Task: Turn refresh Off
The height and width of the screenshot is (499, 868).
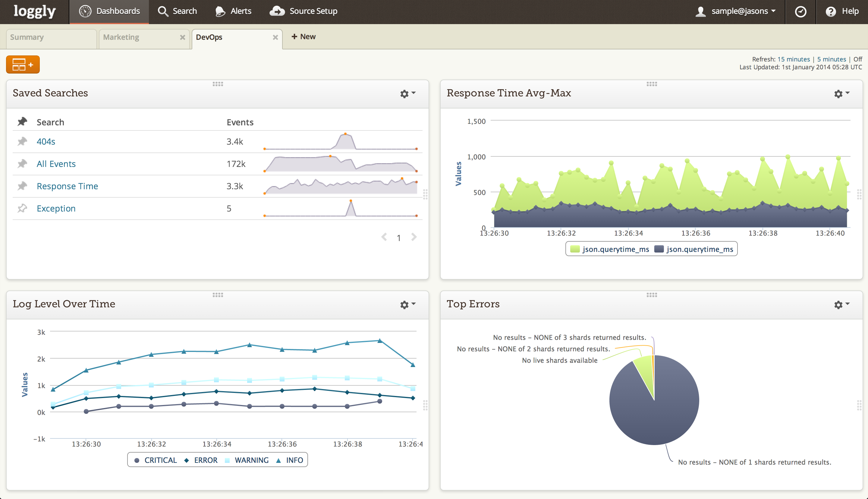Action: (857, 59)
